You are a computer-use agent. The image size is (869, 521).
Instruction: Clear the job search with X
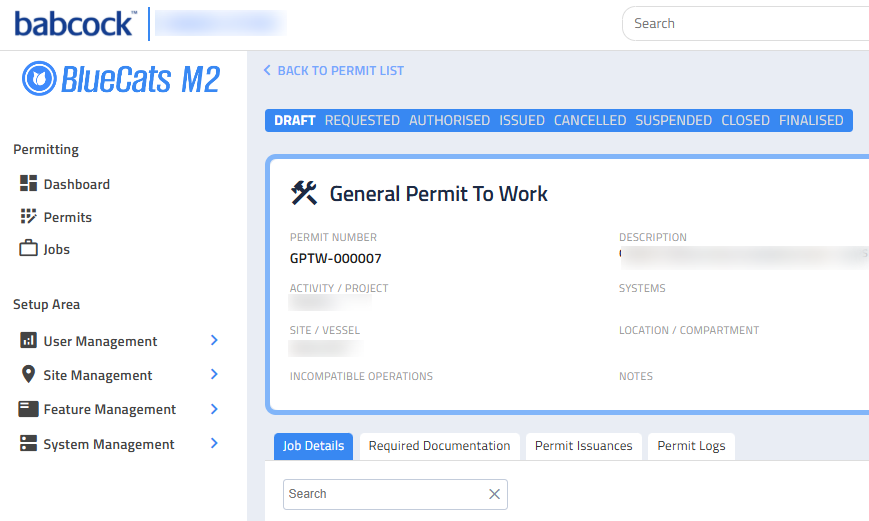494,494
